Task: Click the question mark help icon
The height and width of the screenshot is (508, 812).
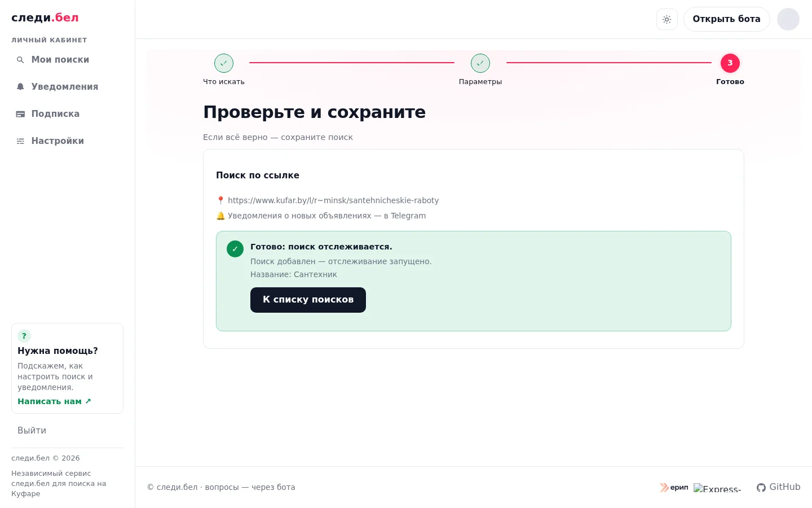Action: pos(24,336)
